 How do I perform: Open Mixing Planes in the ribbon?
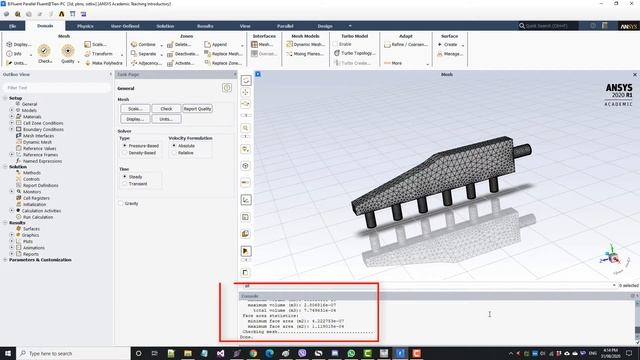point(305,53)
